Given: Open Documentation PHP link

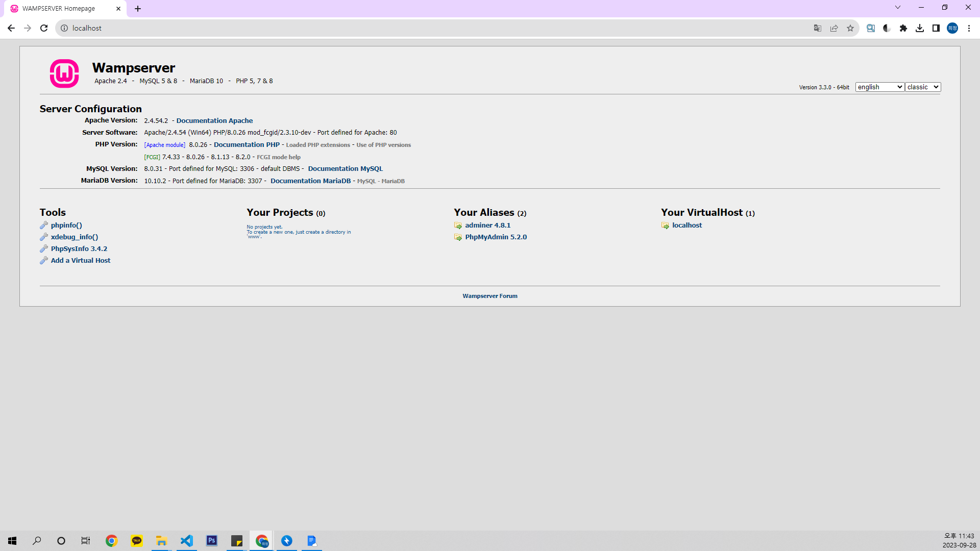Looking at the screenshot, I should 247,145.
